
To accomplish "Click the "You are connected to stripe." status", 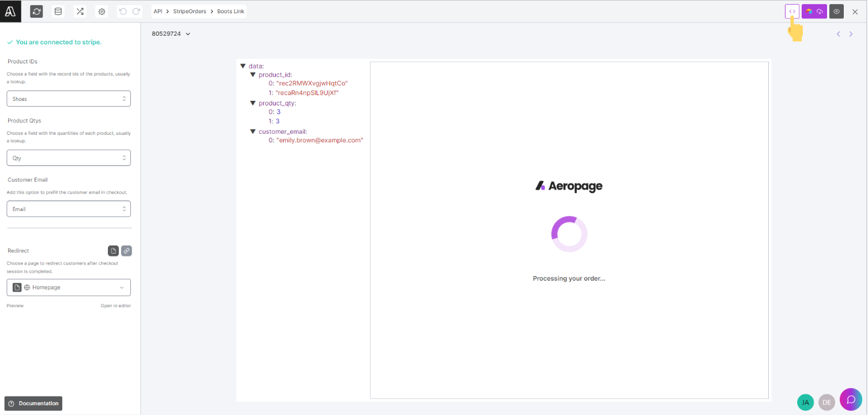I will pyautogui.click(x=59, y=42).
